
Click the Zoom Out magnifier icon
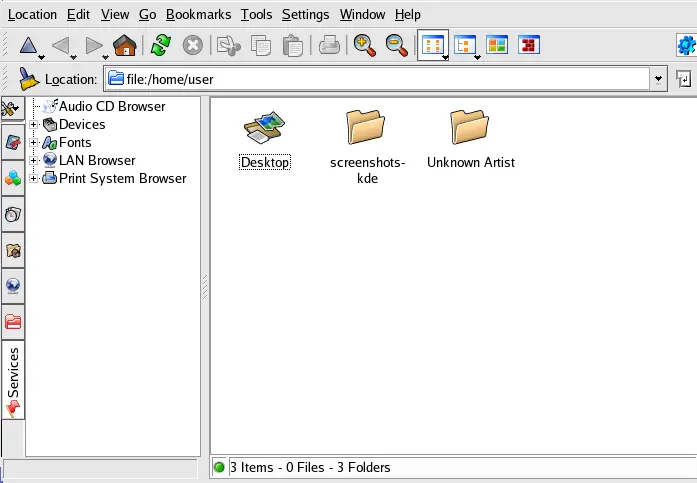397,45
